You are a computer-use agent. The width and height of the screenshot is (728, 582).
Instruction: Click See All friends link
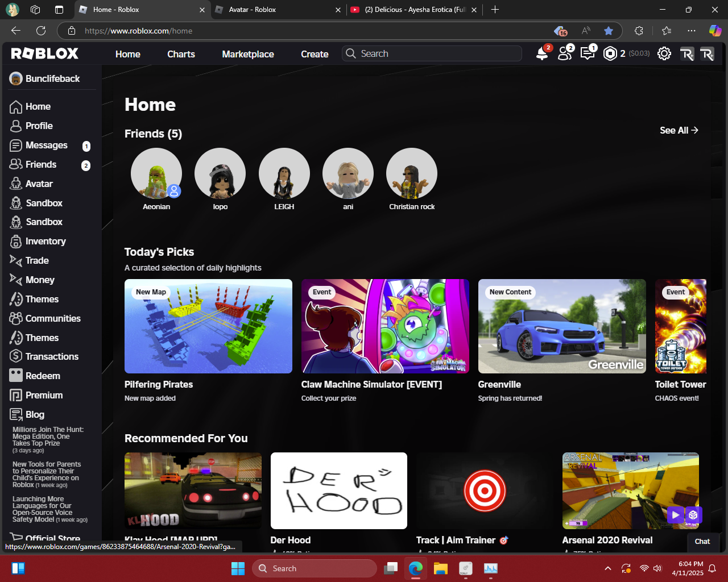pyautogui.click(x=679, y=130)
